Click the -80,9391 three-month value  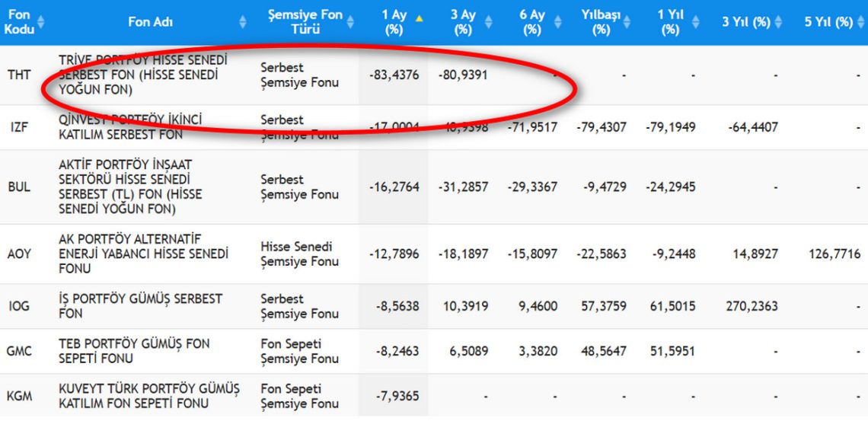(463, 75)
